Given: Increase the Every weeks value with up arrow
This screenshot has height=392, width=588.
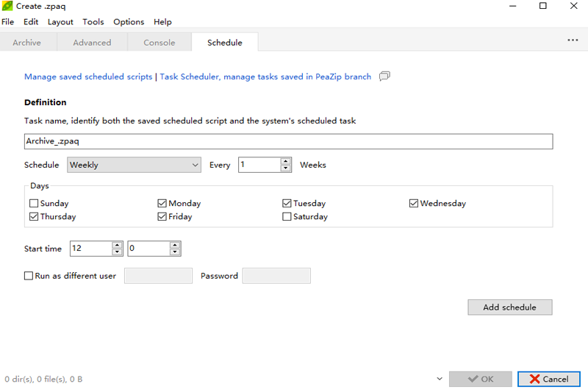Looking at the screenshot, I should [286, 161].
